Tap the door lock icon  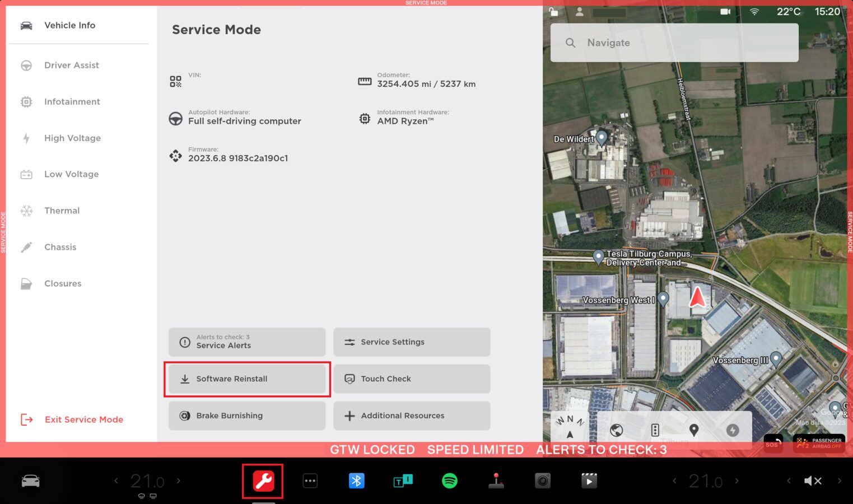[x=553, y=11]
